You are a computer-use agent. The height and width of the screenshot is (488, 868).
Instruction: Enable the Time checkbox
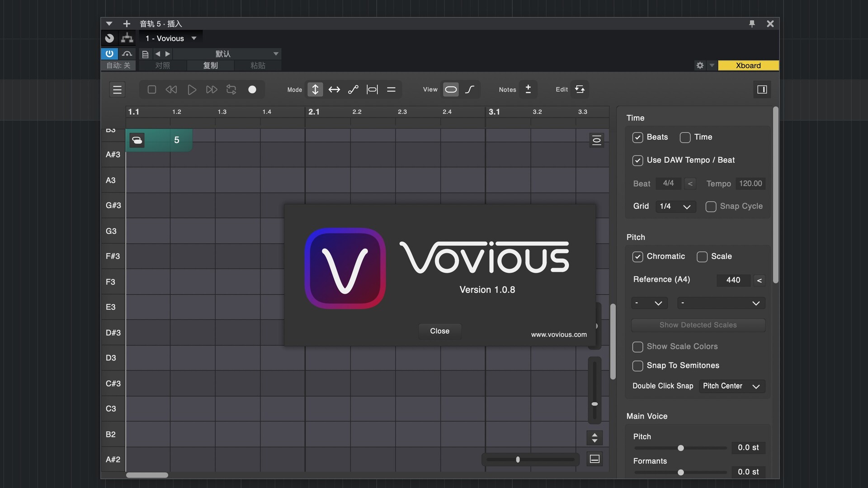coord(685,137)
